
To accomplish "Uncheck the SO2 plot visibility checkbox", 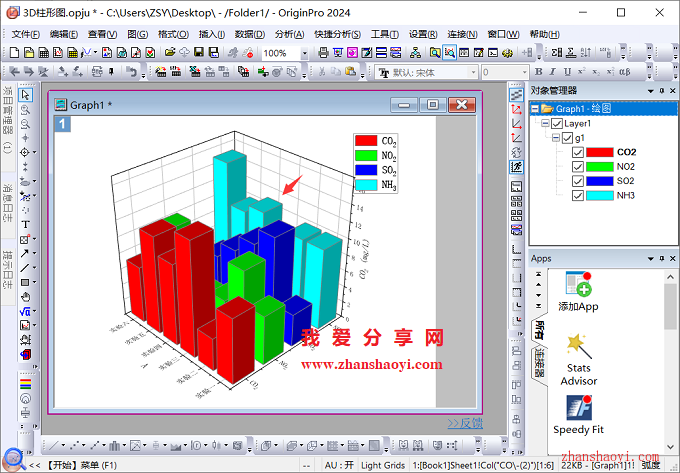I will click(577, 181).
